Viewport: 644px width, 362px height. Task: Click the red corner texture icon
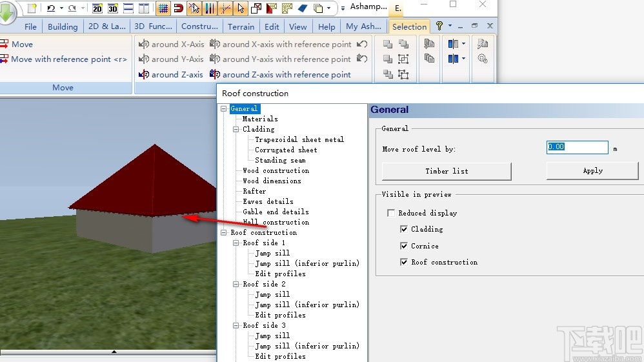(272, 8)
